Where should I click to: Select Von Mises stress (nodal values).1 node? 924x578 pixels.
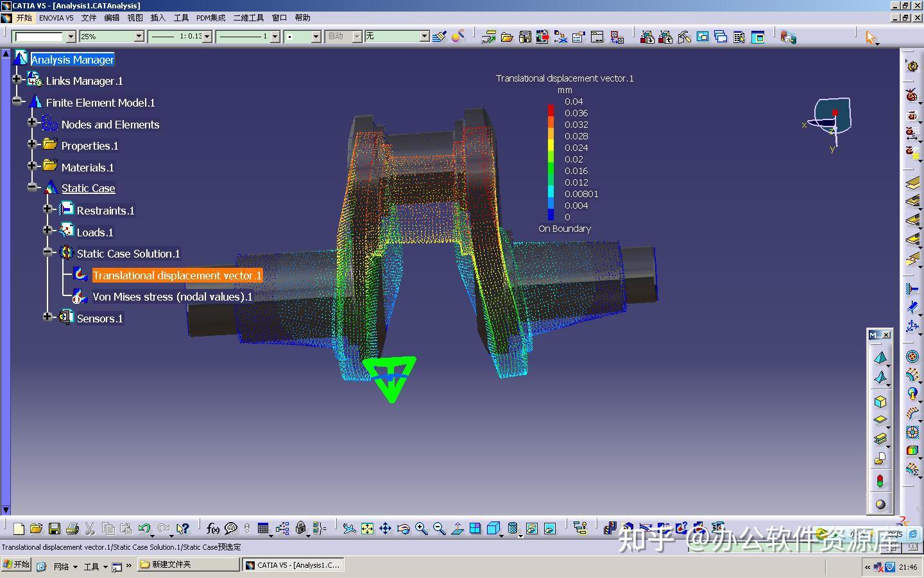172,297
